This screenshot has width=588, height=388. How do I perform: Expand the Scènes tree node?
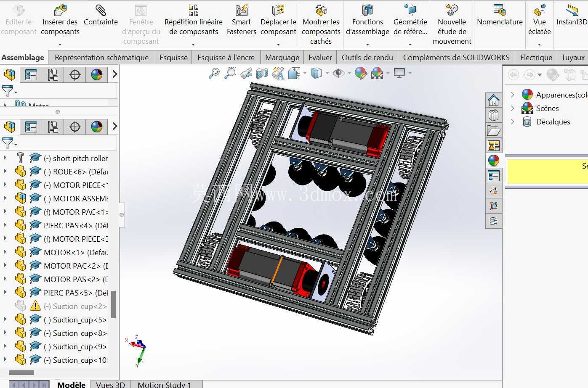[512, 108]
